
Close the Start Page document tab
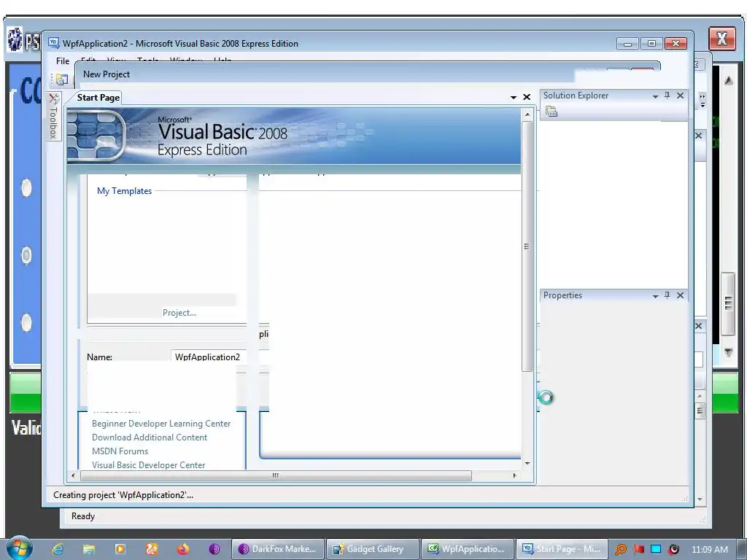coord(527,97)
